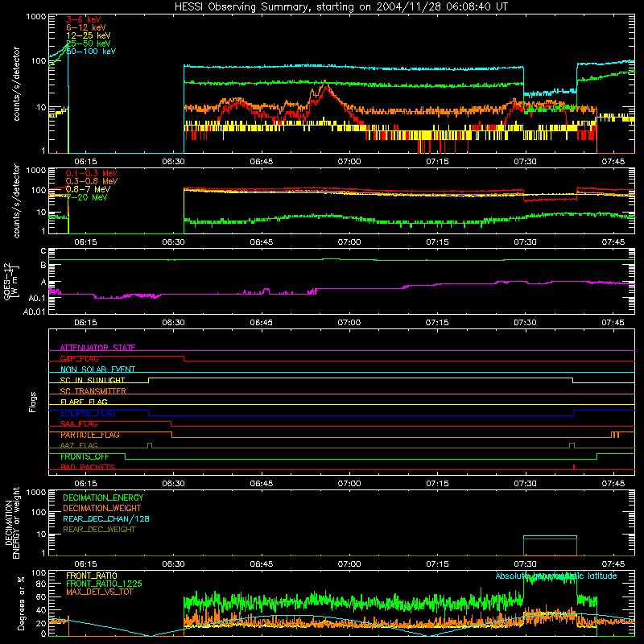
Task: Click the A0.01 level label on GOES axis
Action: [35, 312]
